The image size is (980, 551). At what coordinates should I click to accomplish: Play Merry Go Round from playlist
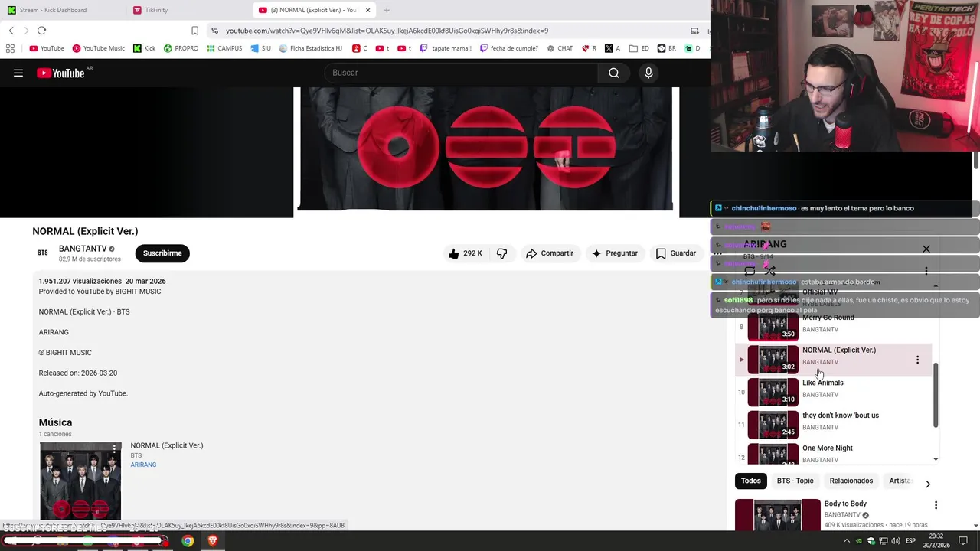834,327
